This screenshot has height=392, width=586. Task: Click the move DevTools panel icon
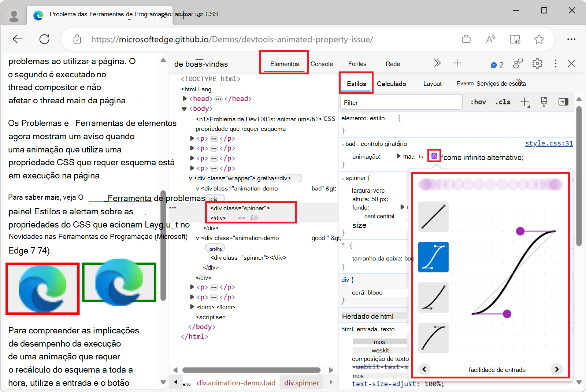[563, 102]
